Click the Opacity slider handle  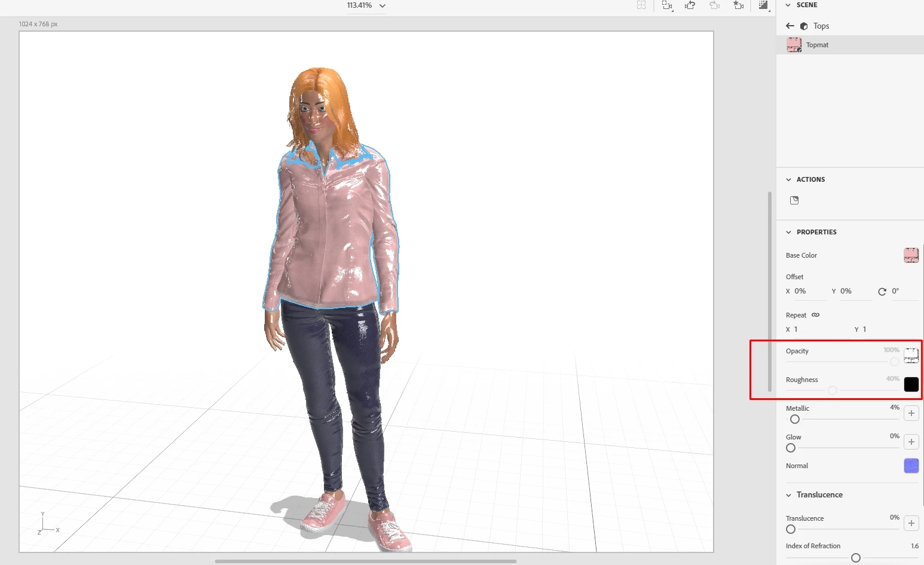pyautogui.click(x=894, y=362)
